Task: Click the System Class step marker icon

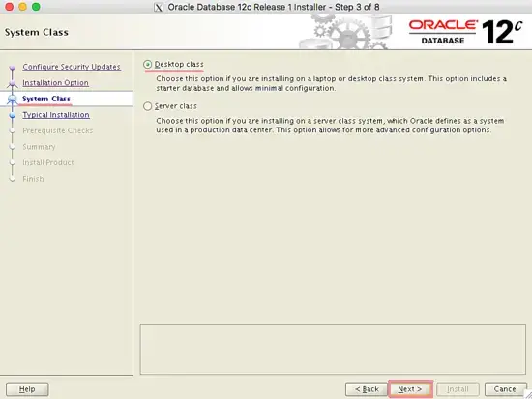Action: [x=13, y=99]
